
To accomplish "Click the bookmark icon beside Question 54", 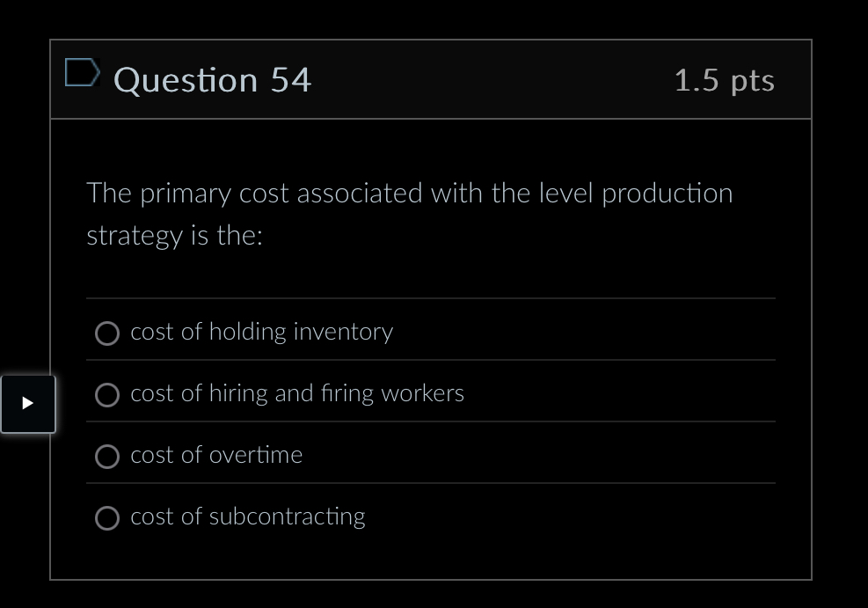I will [82, 72].
